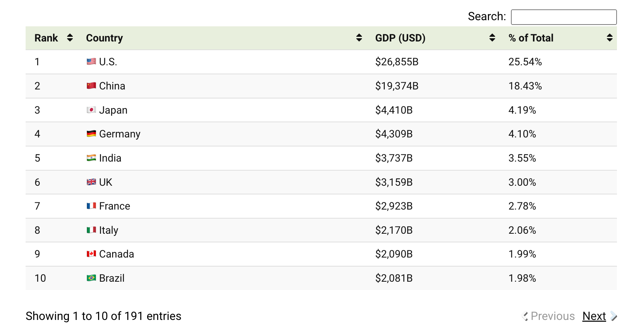Click the U.S. flag icon
Viewport: 644px width, 334px height.
coord(91,62)
